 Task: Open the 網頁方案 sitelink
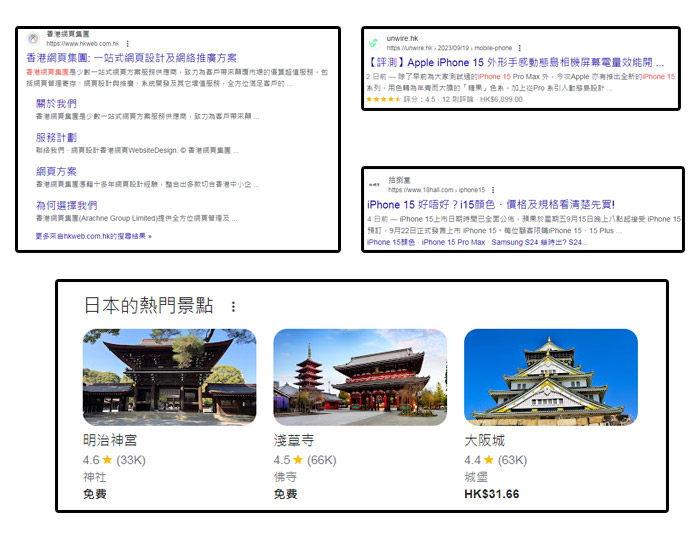click(56, 171)
